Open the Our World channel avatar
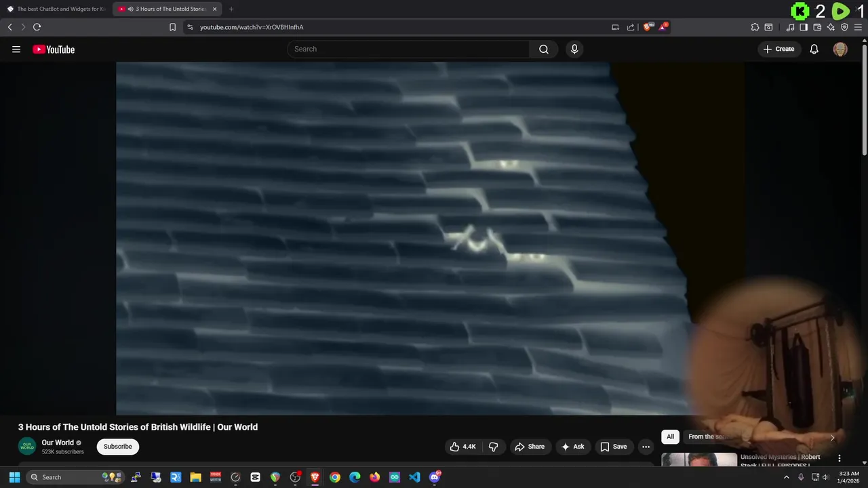The height and width of the screenshot is (488, 868). pyautogui.click(x=27, y=446)
